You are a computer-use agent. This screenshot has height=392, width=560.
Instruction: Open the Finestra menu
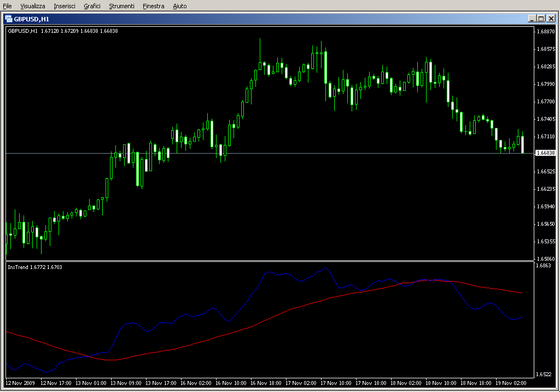(x=153, y=6)
